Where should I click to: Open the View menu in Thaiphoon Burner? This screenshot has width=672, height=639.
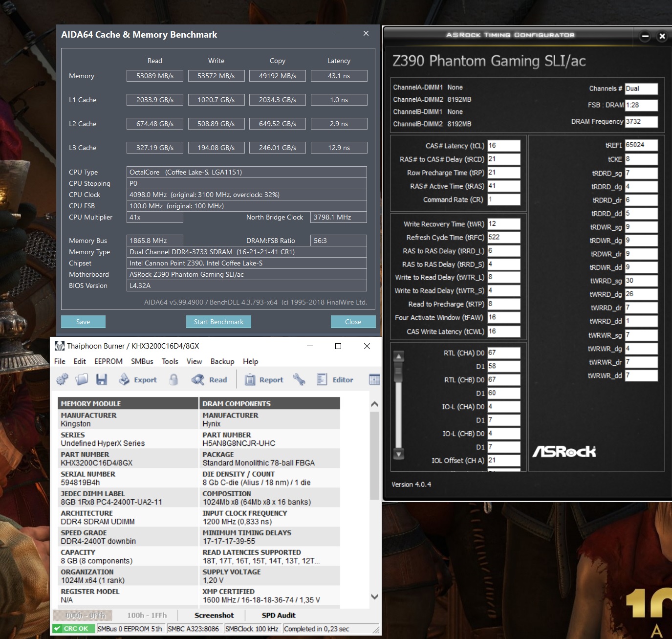[x=194, y=361]
